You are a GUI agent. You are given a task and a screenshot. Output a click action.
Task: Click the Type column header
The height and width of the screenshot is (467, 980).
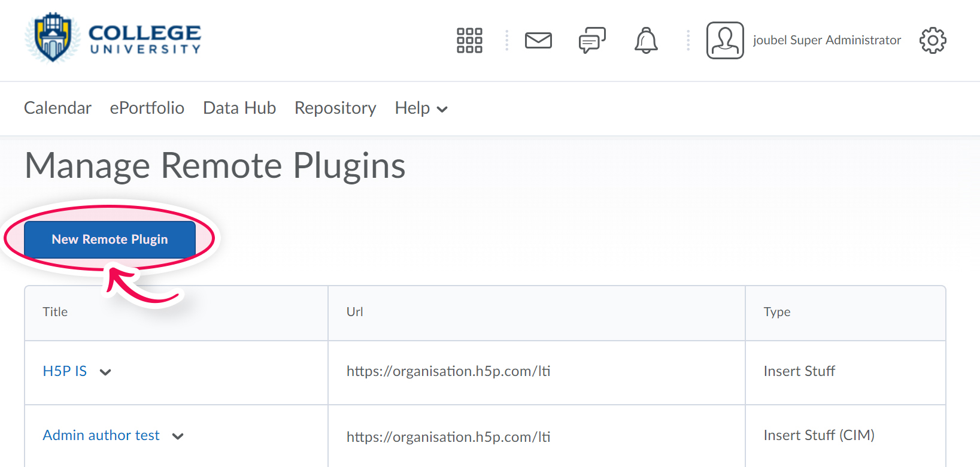(x=776, y=312)
